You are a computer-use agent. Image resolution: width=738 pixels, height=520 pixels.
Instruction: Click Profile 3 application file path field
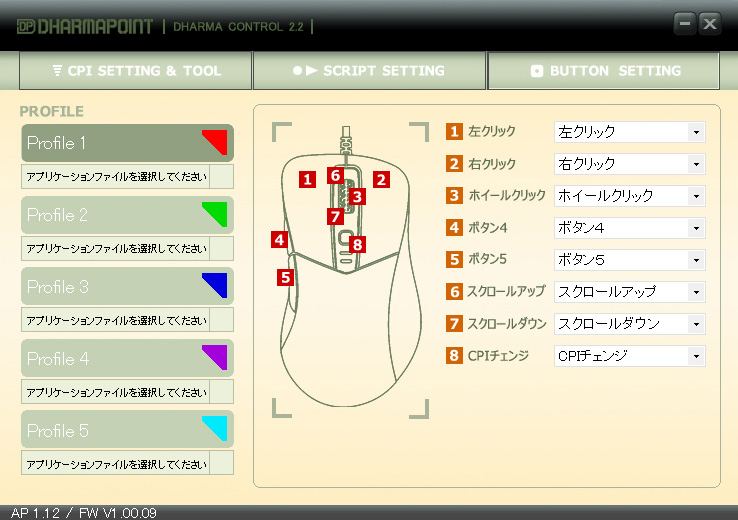pyautogui.click(x=115, y=321)
